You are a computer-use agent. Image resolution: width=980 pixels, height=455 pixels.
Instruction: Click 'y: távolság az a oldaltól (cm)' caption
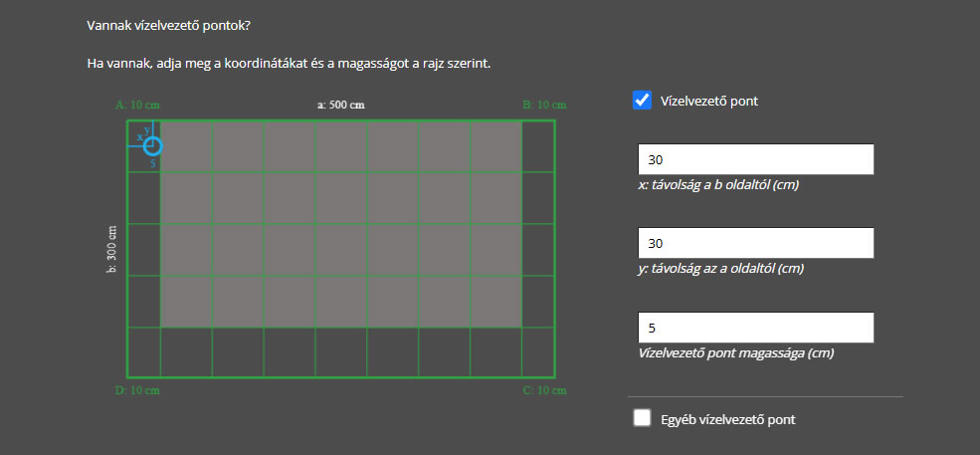point(720,269)
